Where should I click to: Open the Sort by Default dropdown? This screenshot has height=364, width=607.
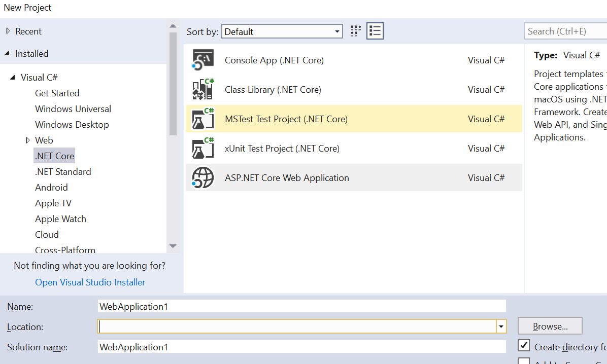coord(282,31)
